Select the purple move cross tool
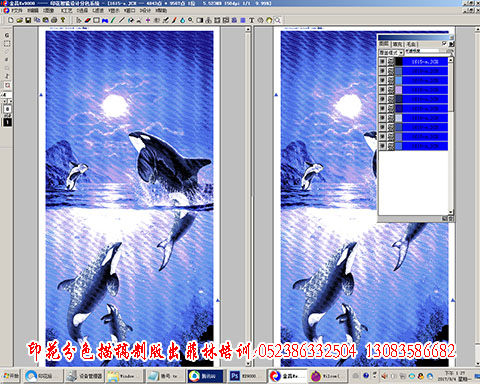This screenshot has width=480, height=384. coord(148,20)
